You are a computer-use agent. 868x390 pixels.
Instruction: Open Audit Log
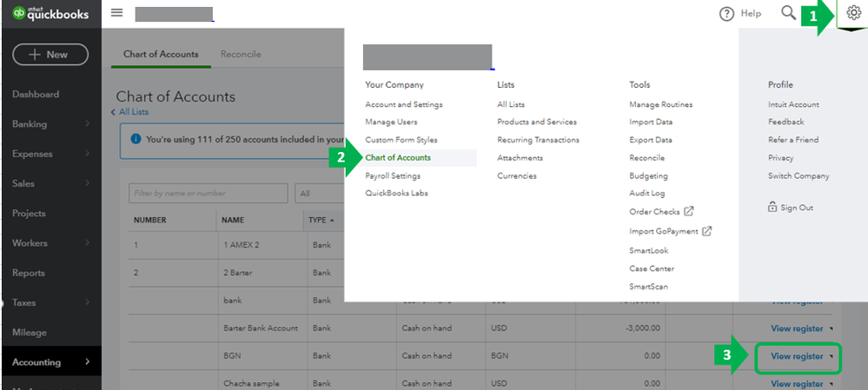pos(647,193)
